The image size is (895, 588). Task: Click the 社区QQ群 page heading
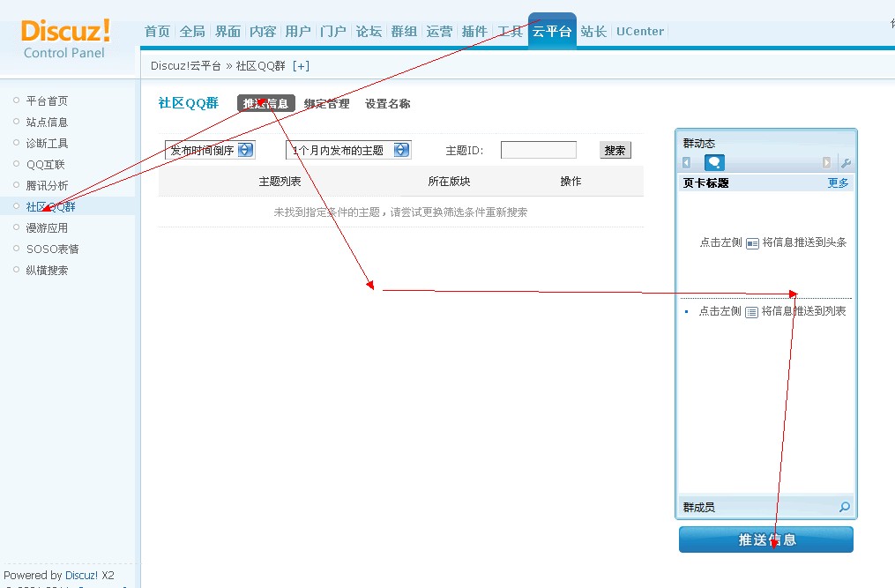(189, 103)
